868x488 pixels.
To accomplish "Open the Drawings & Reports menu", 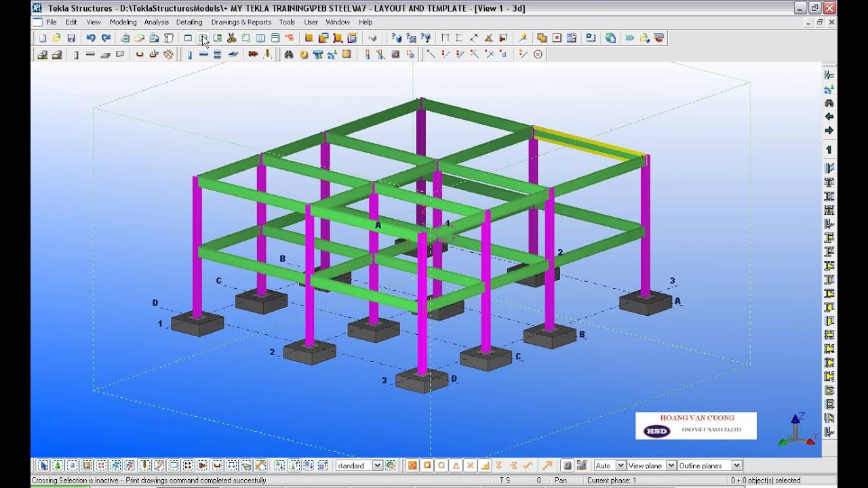I will 241,22.
